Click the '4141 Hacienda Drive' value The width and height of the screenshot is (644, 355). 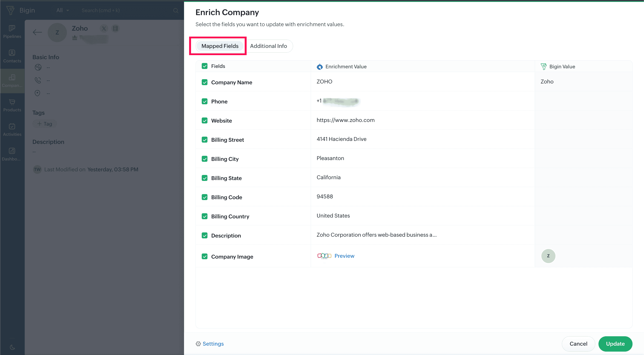(342, 139)
